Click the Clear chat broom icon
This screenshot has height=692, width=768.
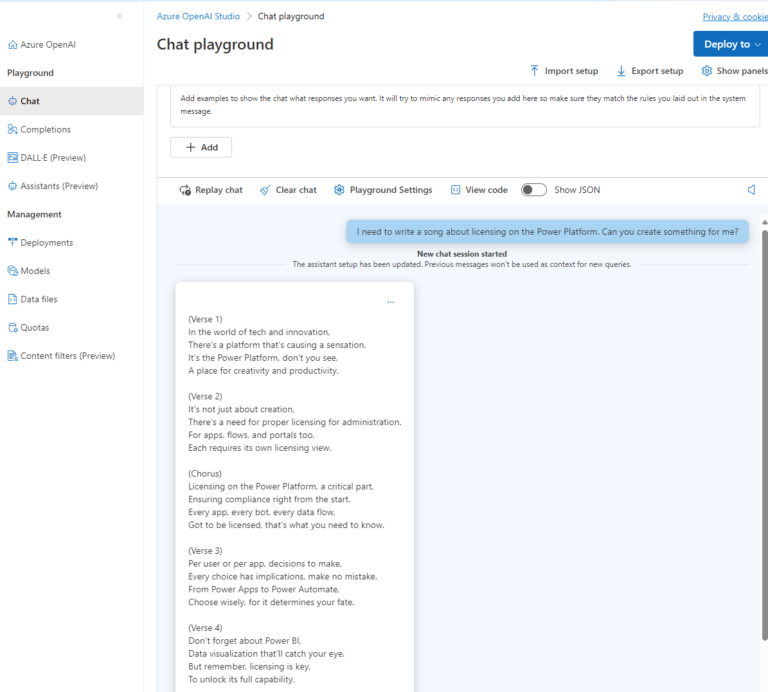pyautogui.click(x=265, y=190)
